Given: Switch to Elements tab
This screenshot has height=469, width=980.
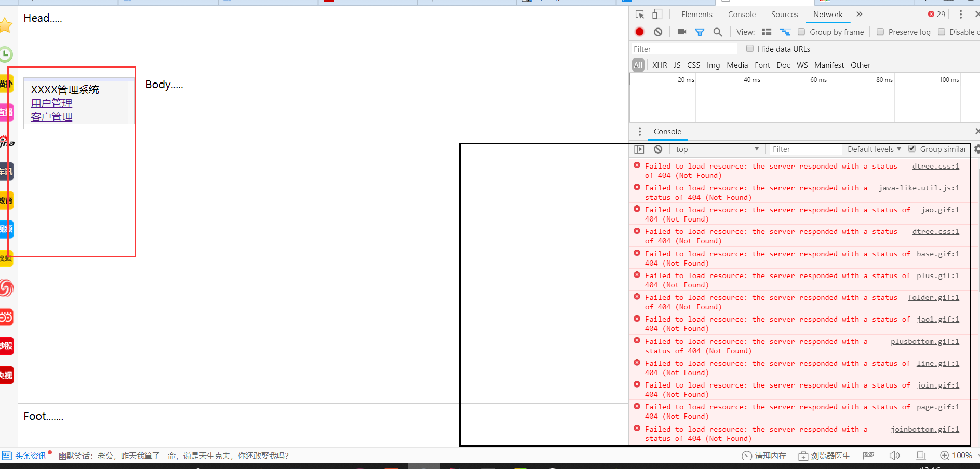Looking at the screenshot, I should [697, 15].
